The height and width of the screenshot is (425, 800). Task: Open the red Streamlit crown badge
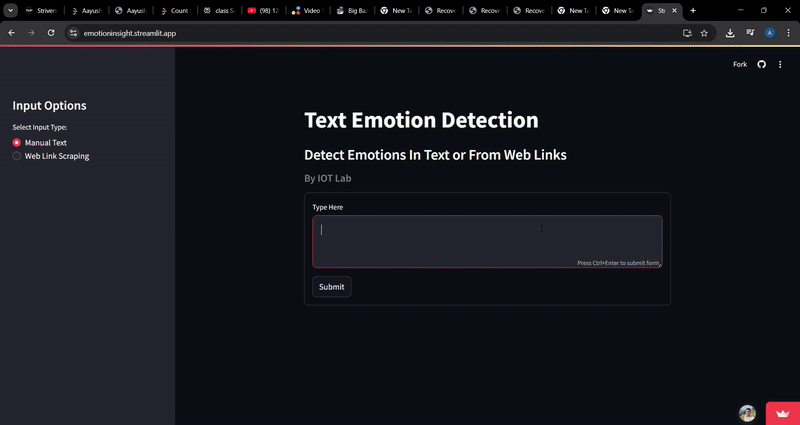[783, 413]
